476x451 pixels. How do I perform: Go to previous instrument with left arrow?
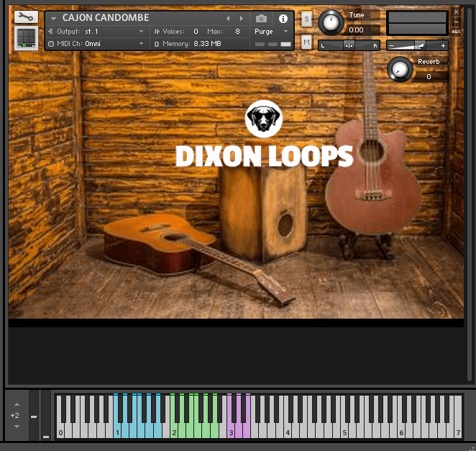pyautogui.click(x=228, y=18)
